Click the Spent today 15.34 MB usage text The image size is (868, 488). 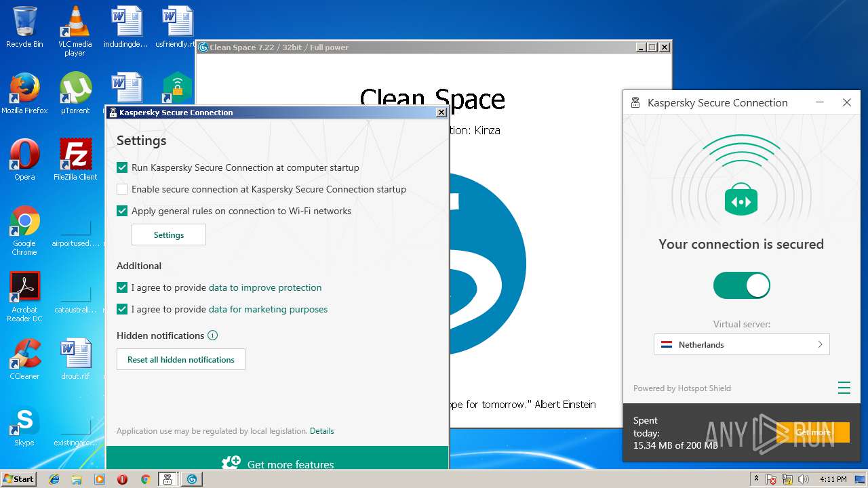point(675,432)
